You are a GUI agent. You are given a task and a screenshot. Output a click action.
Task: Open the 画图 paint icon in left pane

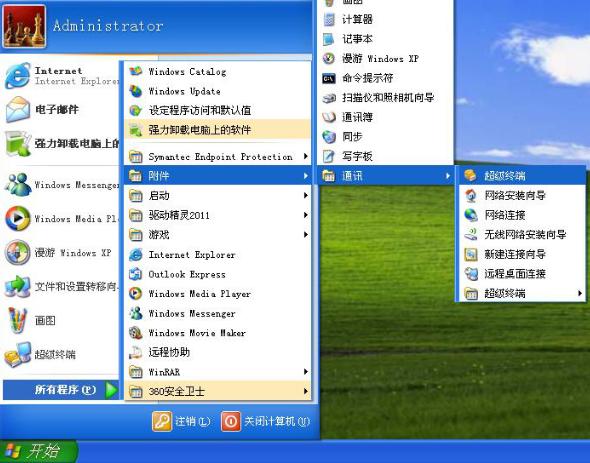pyautogui.click(x=18, y=320)
